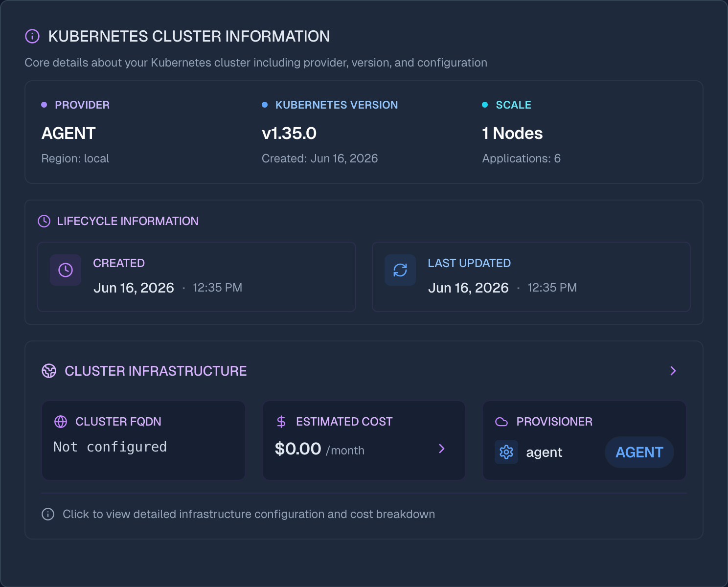The height and width of the screenshot is (587, 728).
Task: Click the globe icon beside Cluster FQDN
Action: coord(61,422)
